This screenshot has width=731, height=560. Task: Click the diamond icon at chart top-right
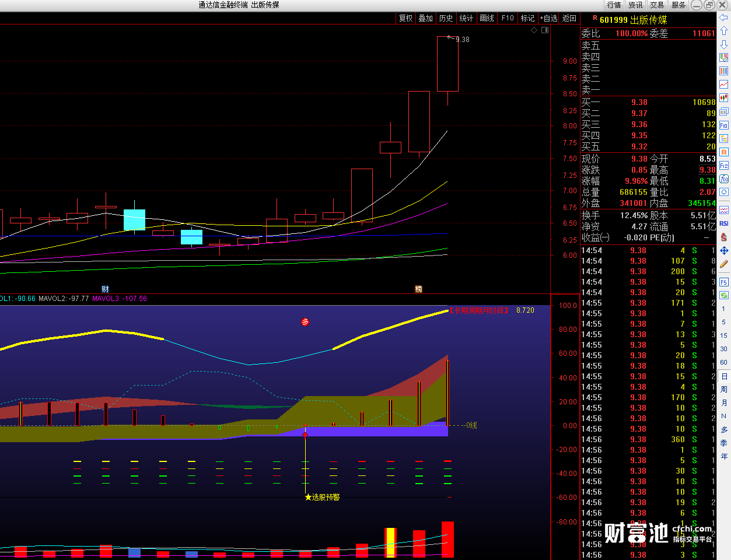(534, 30)
